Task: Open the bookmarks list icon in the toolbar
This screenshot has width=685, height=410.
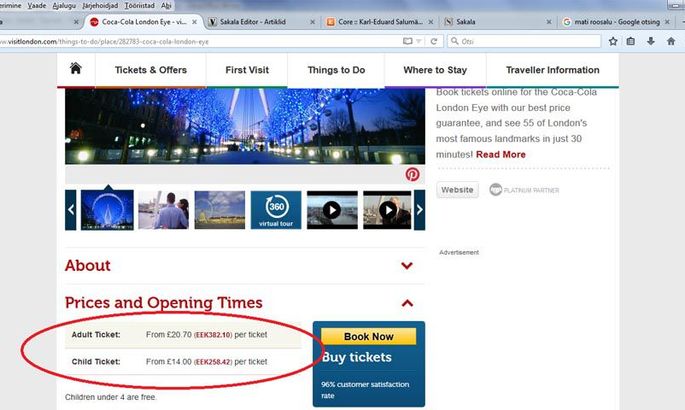Action: pos(630,41)
